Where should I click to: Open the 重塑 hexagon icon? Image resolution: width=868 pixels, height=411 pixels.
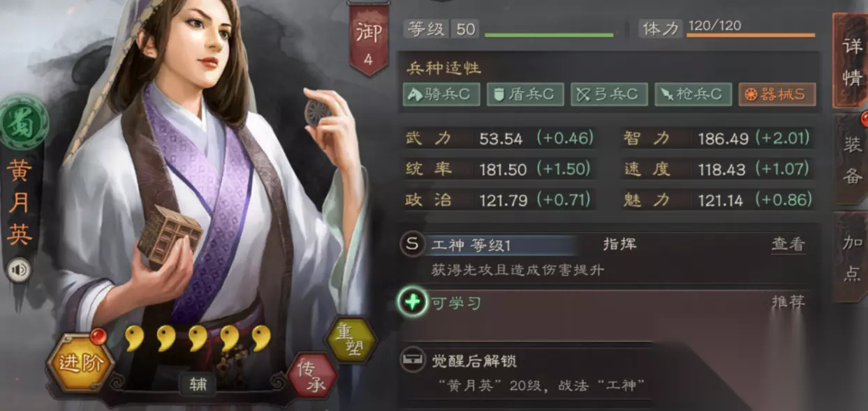point(351,340)
